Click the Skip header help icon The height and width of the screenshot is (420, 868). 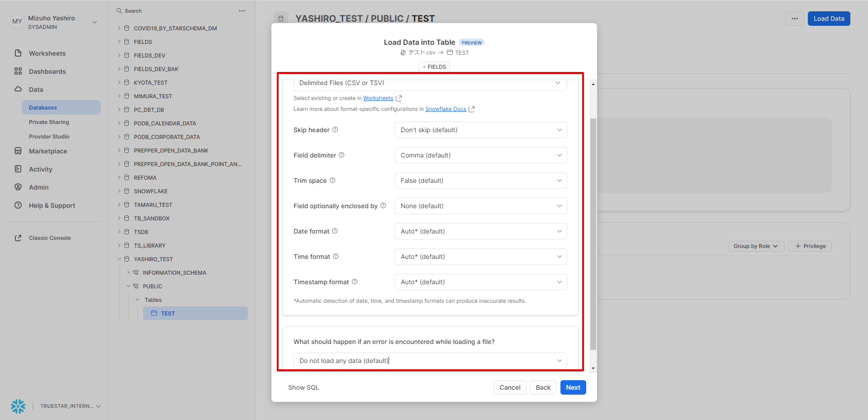(335, 130)
